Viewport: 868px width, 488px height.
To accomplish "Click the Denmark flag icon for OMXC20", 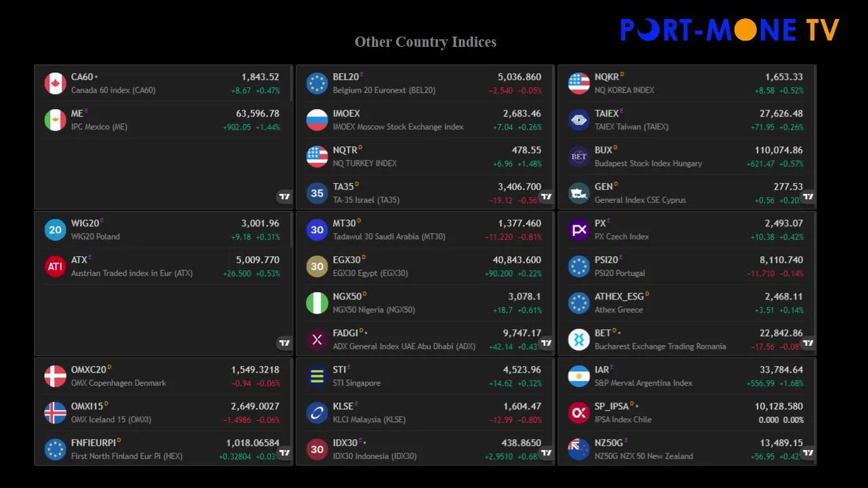I will click(55, 376).
